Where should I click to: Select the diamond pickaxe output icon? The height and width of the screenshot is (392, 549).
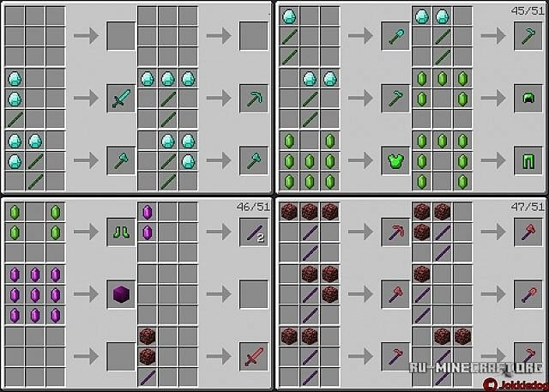pyautogui.click(x=254, y=99)
